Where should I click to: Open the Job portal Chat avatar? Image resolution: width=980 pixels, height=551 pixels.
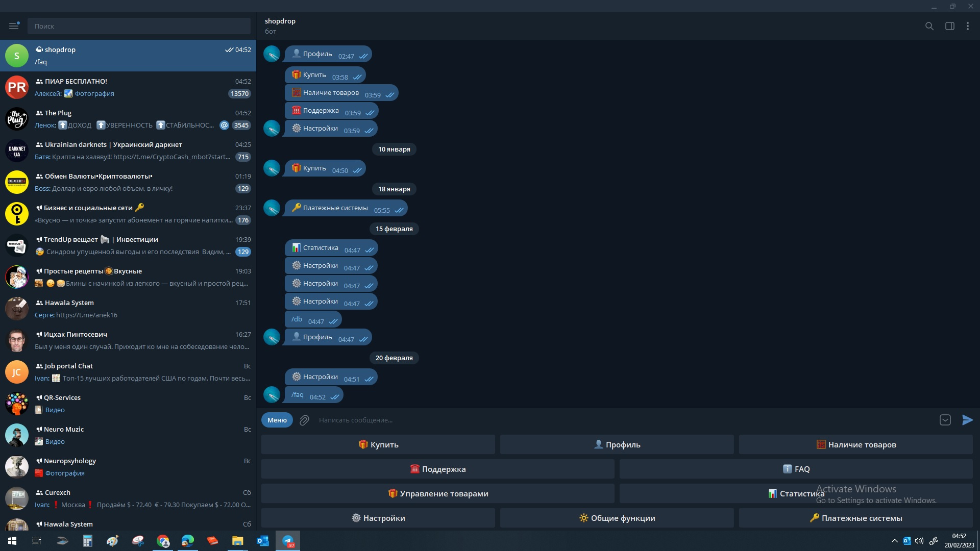(17, 372)
